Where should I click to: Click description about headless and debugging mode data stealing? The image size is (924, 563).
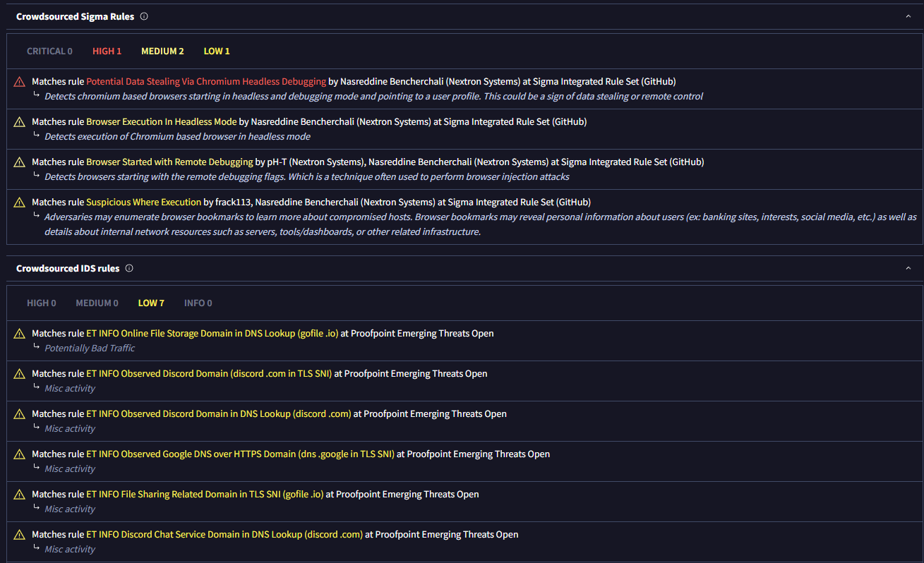[373, 97]
